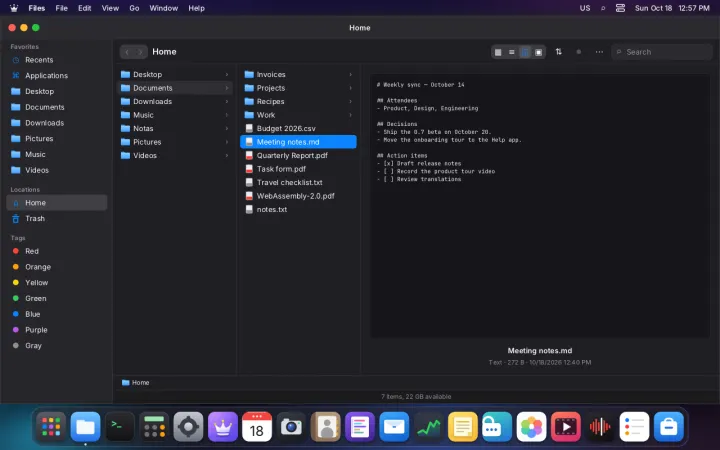
Task: Open the Edit menu
Action: [84, 8]
